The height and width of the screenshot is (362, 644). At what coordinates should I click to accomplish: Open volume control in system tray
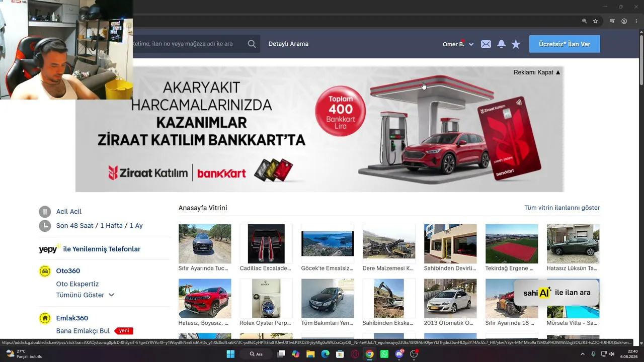point(612,354)
